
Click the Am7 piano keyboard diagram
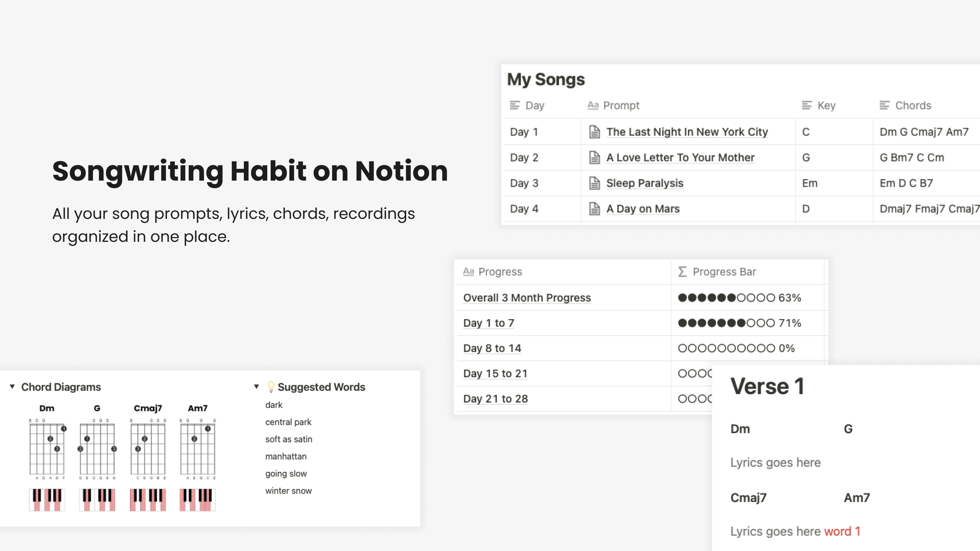[x=198, y=500]
